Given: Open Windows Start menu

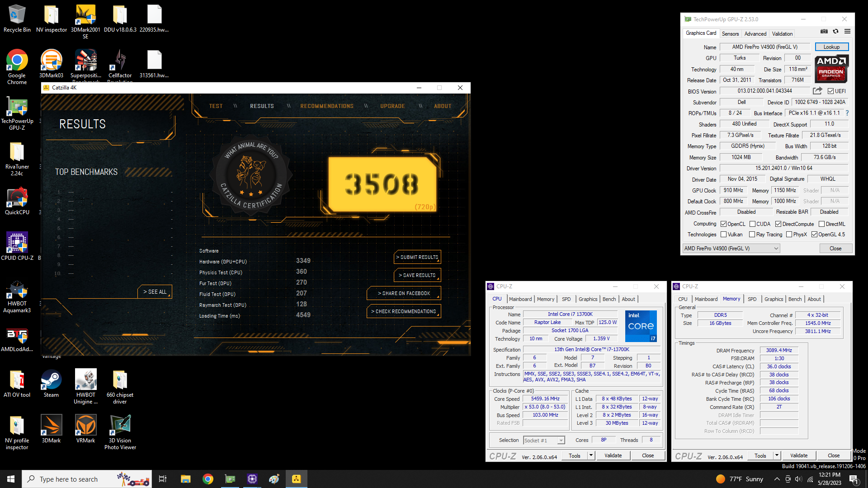Looking at the screenshot, I should (11, 479).
